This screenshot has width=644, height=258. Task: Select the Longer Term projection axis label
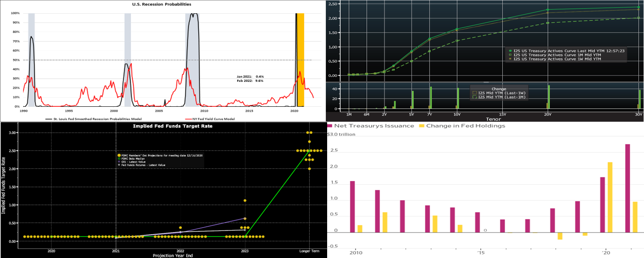point(309,251)
